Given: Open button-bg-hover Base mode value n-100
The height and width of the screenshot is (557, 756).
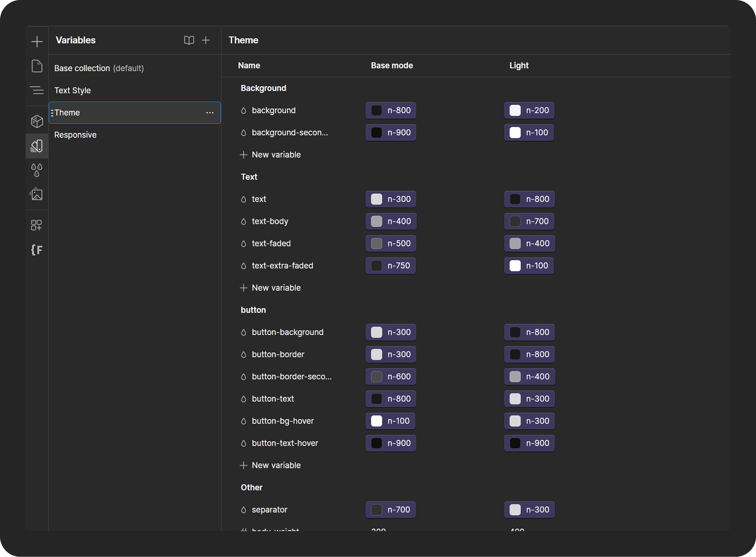Looking at the screenshot, I should coord(391,421).
